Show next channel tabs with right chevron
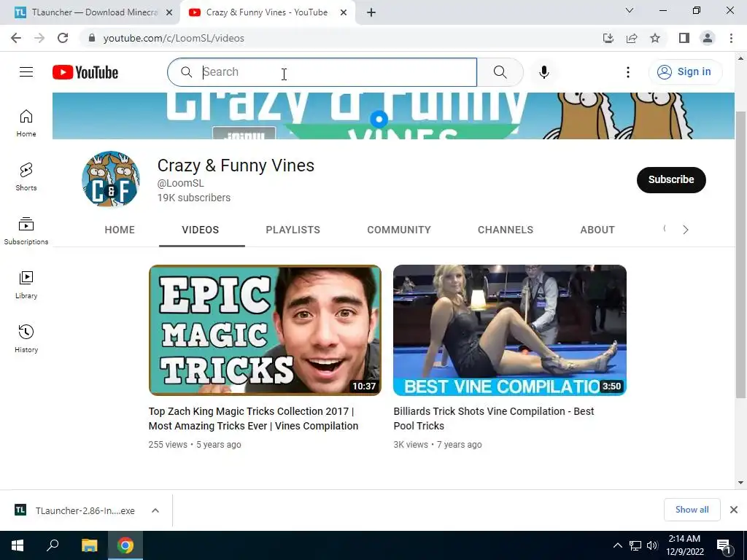 [686, 230]
